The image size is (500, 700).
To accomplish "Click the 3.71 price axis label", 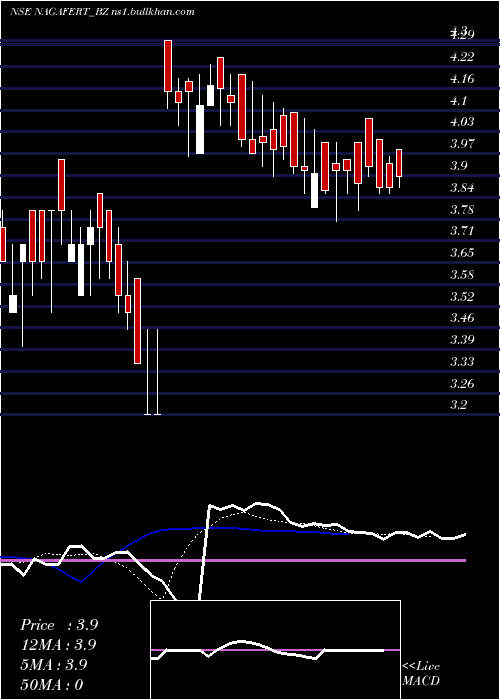I will (461, 231).
